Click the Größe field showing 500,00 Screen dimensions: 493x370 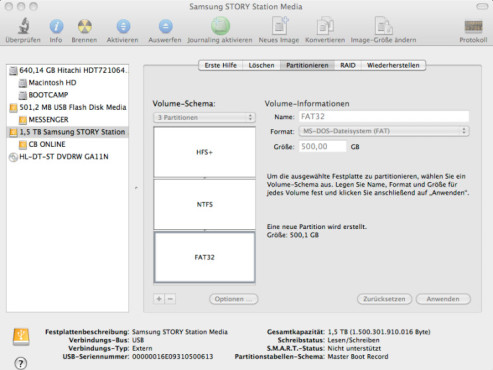(x=323, y=146)
